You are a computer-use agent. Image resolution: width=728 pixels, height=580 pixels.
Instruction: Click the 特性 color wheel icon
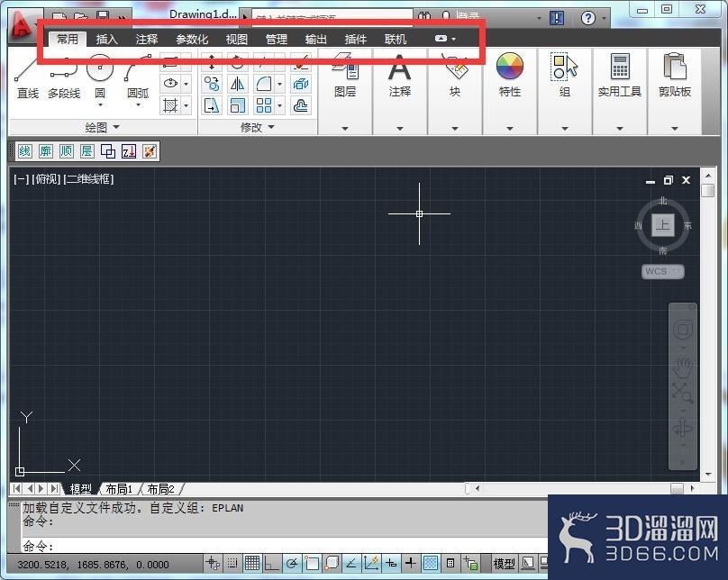pyautogui.click(x=509, y=67)
